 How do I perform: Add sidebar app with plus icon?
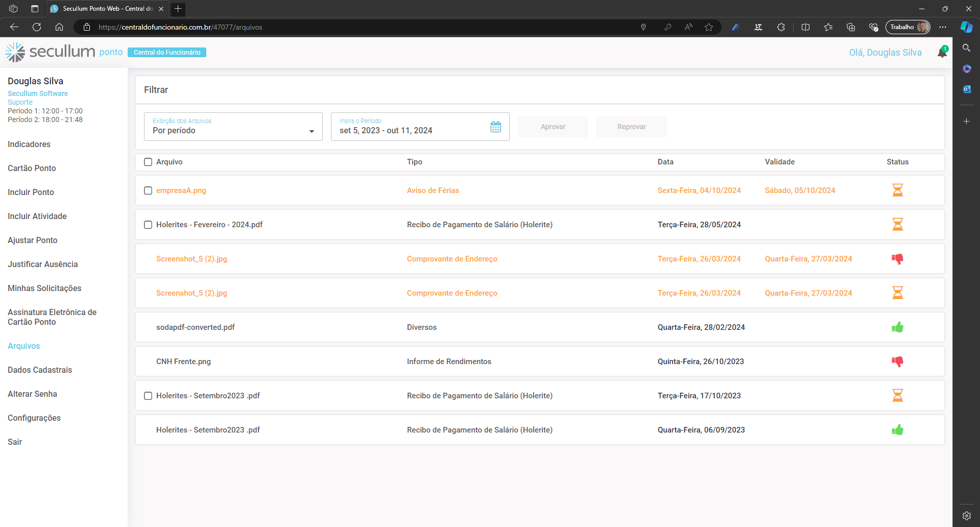(966, 122)
